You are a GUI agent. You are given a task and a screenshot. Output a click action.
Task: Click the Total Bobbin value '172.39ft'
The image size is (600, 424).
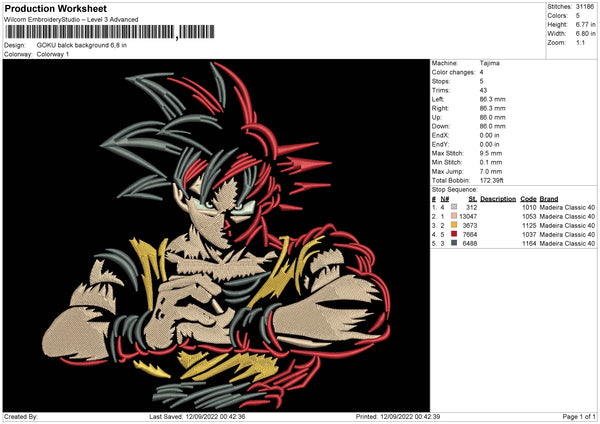[x=492, y=180]
